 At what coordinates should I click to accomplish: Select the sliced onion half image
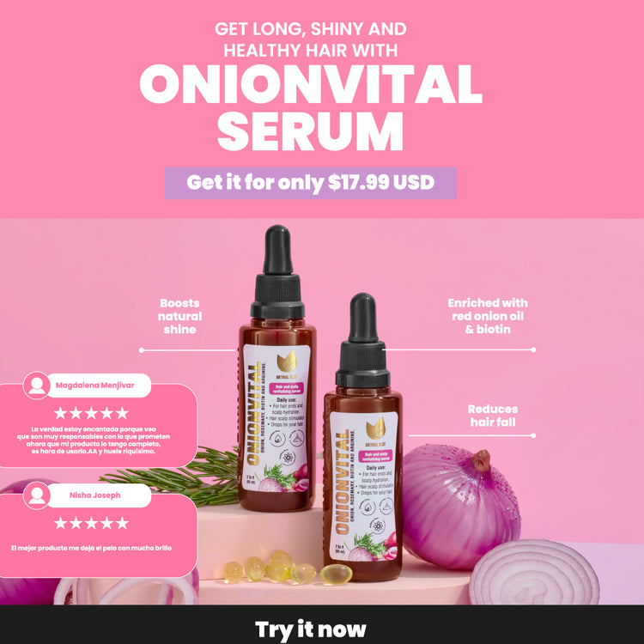pyautogui.click(x=534, y=571)
